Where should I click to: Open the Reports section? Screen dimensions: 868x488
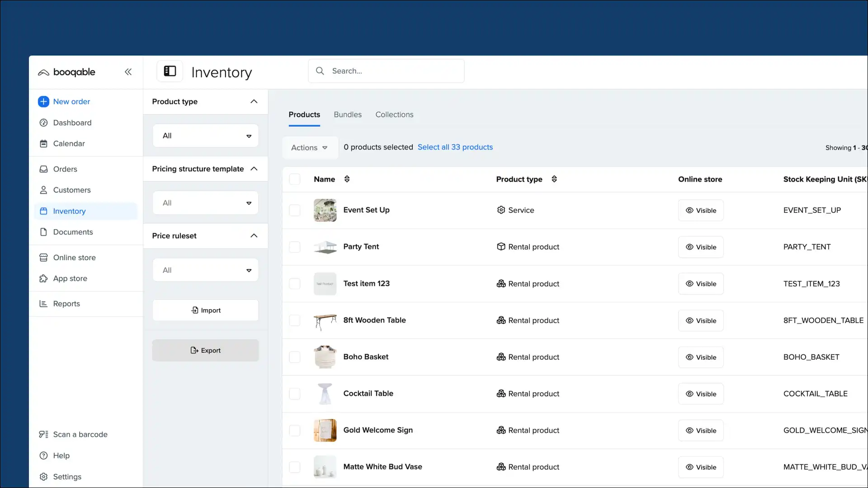tap(66, 303)
